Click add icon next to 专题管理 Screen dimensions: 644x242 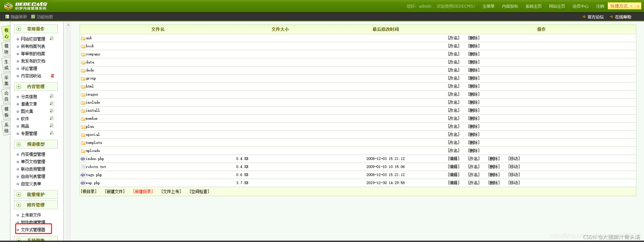(x=52, y=133)
